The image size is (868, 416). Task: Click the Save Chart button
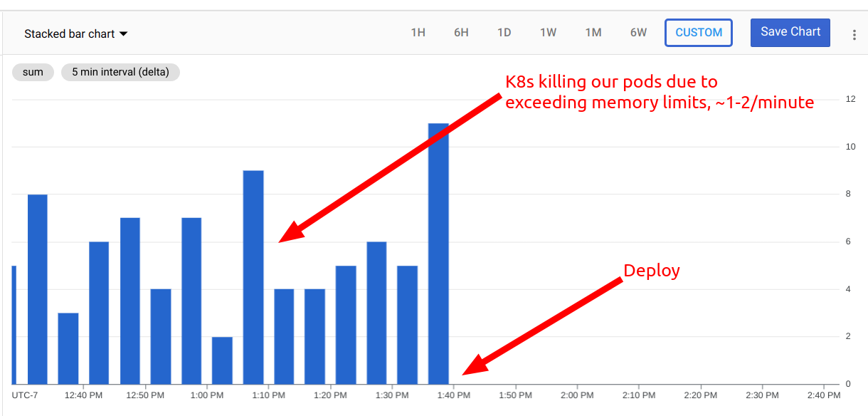pyautogui.click(x=790, y=32)
